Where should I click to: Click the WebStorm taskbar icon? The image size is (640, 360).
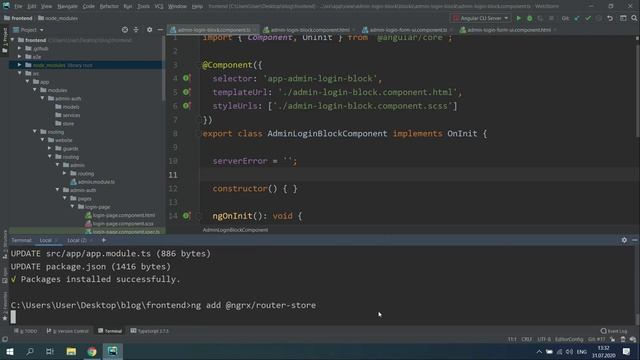pos(113,351)
